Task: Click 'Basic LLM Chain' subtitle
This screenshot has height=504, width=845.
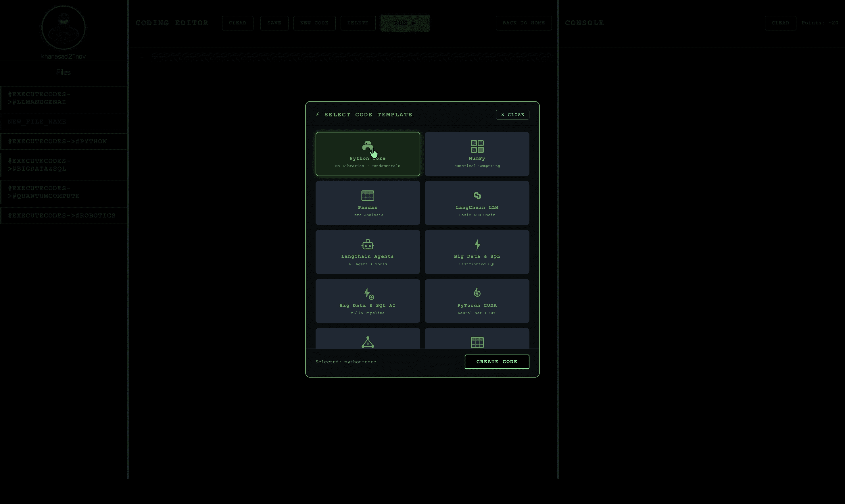Action: (477, 215)
